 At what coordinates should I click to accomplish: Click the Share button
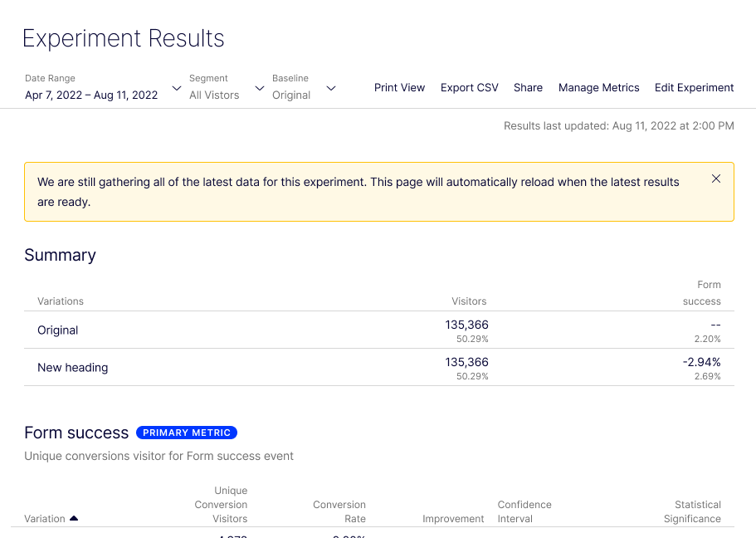pos(528,87)
